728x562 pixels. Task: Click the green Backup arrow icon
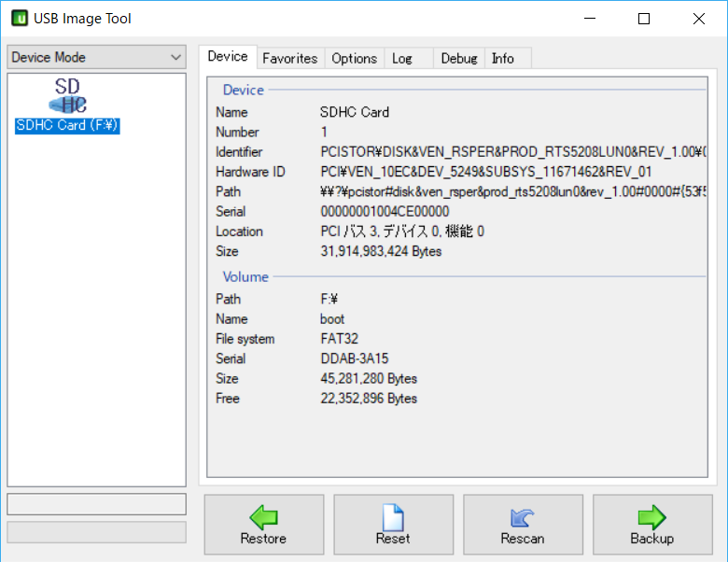[651, 517]
